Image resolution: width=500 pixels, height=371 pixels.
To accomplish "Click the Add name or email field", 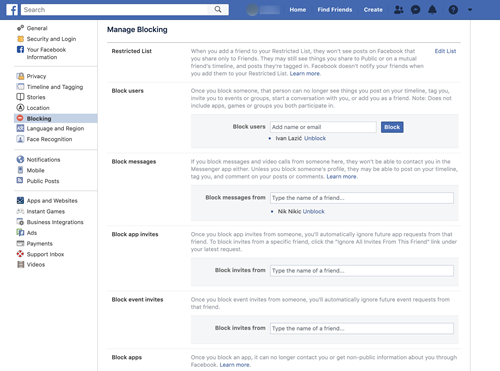I will click(x=323, y=127).
